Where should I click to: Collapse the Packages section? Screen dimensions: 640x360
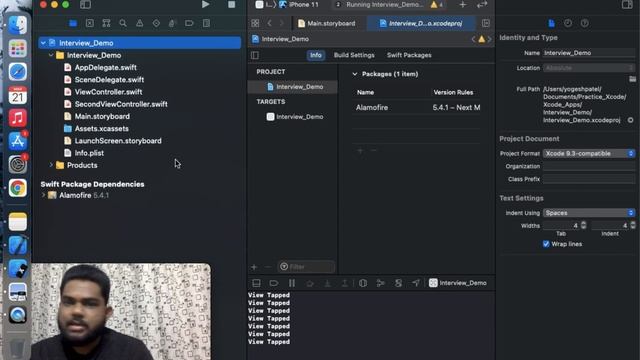pyautogui.click(x=355, y=74)
